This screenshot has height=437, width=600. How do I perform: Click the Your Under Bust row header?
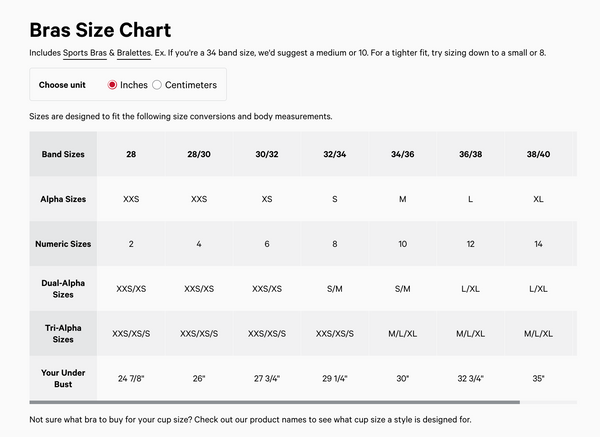63,378
